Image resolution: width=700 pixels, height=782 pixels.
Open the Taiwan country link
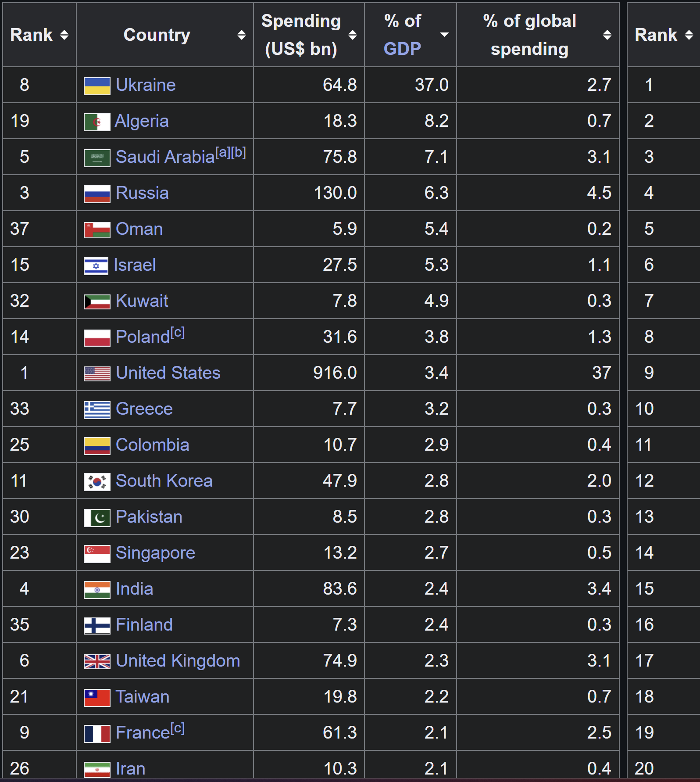click(x=143, y=697)
